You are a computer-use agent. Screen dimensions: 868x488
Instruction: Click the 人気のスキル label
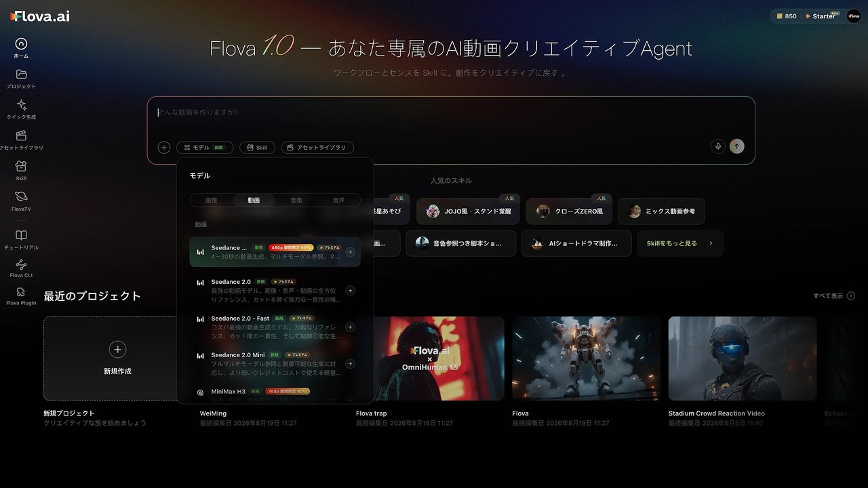451,180
